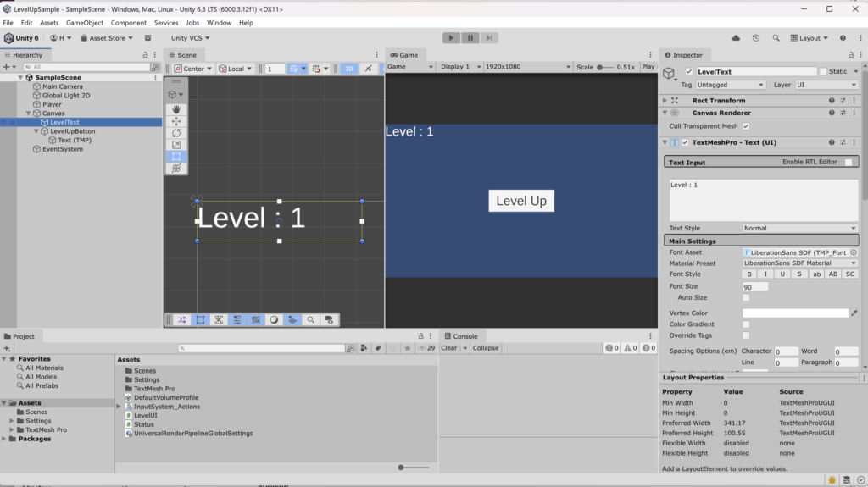Click the Play button

pyautogui.click(x=451, y=38)
